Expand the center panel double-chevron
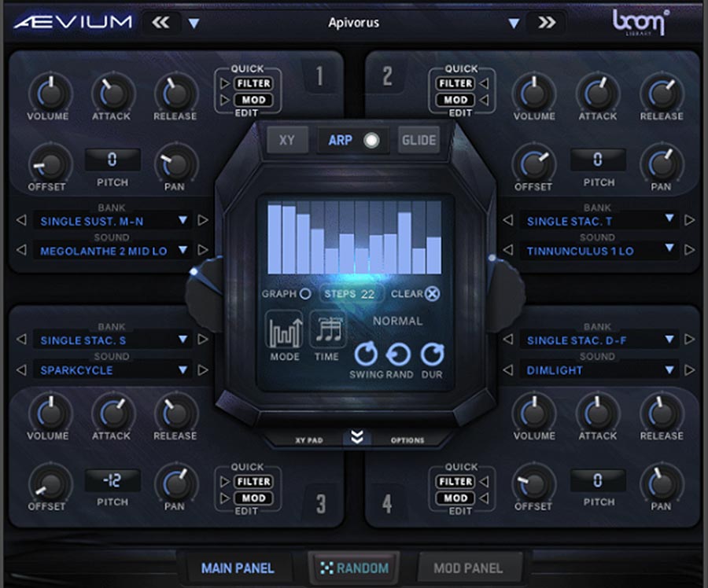Image resolution: width=708 pixels, height=588 pixels. pos(357,437)
